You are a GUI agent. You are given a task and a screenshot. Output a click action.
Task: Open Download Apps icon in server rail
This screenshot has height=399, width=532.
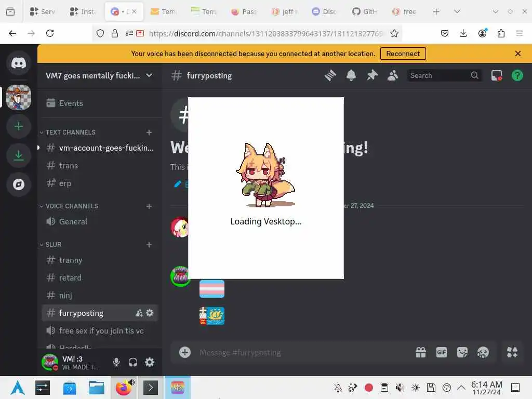tap(19, 155)
